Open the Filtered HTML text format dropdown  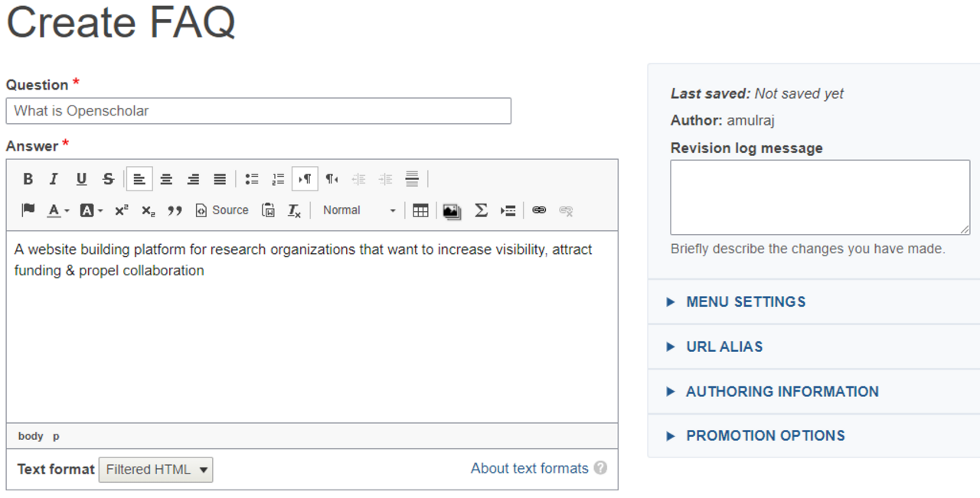156,470
